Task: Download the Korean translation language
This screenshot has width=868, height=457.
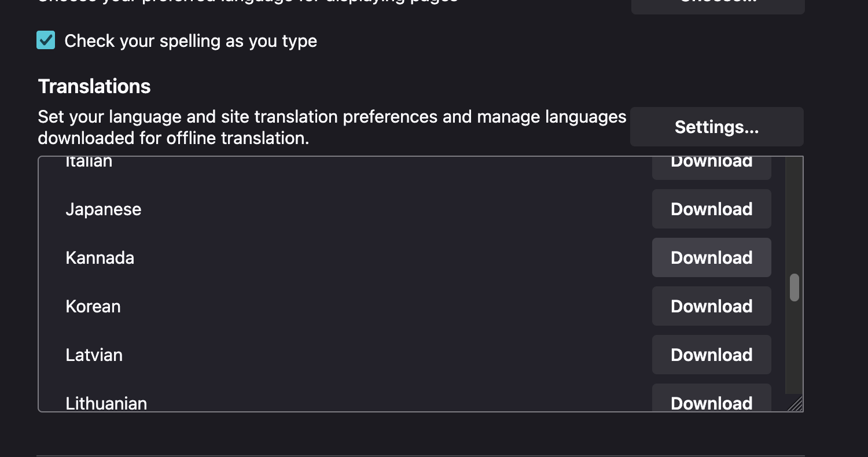Action: (x=711, y=306)
